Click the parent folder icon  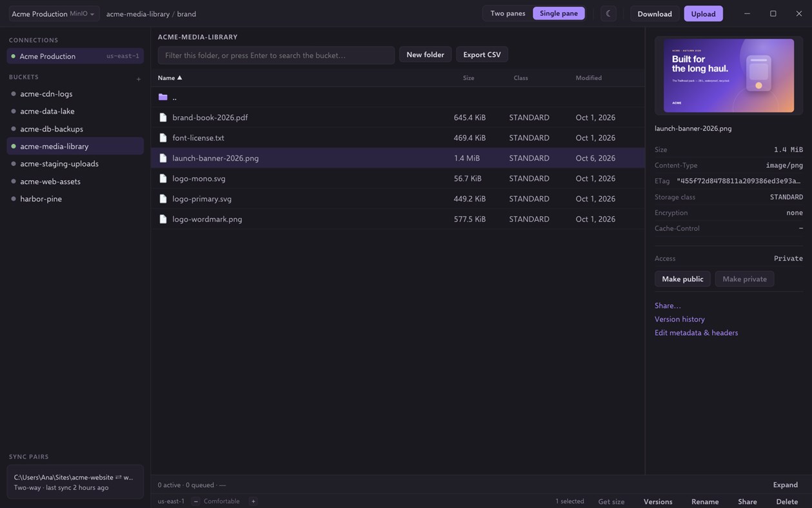pyautogui.click(x=163, y=97)
